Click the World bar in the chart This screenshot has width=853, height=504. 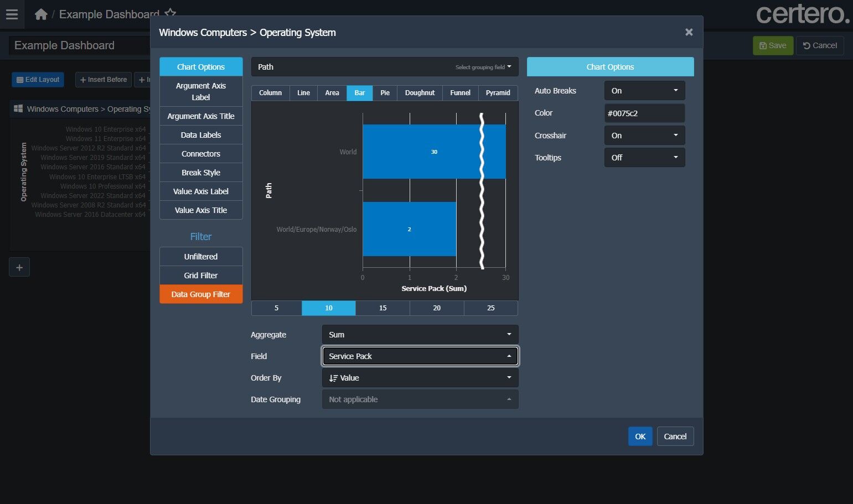click(x=421, y=152)
